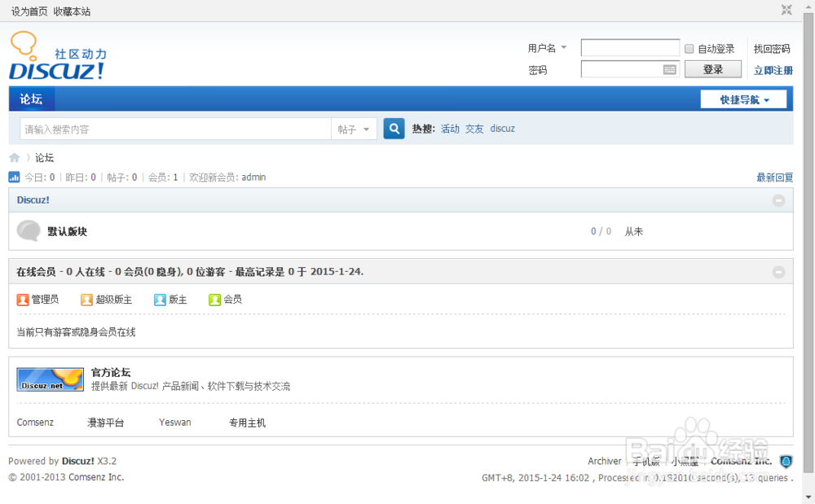The height and width of the screenshot is (504, 815).
Task: Click the blue statistics chart icon
Action: [14, 177]
